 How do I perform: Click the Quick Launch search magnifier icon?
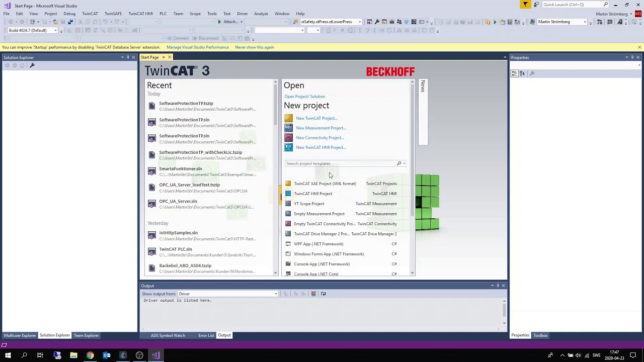pos(606,5)
